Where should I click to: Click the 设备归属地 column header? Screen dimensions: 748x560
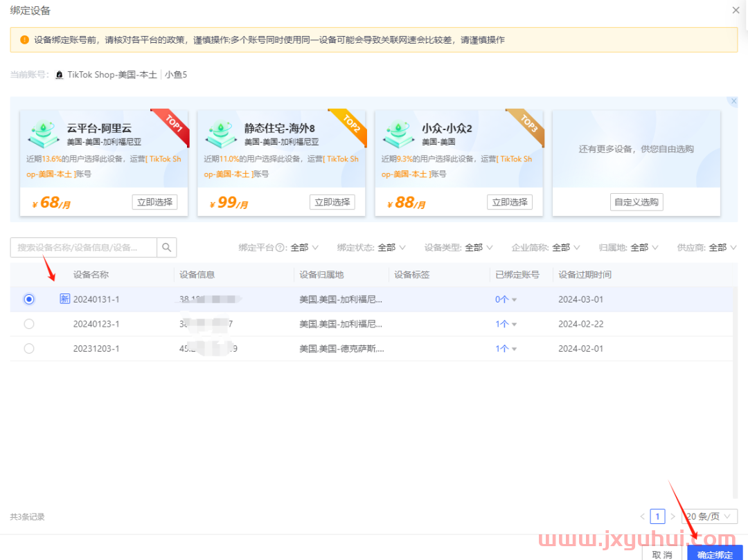321,275
